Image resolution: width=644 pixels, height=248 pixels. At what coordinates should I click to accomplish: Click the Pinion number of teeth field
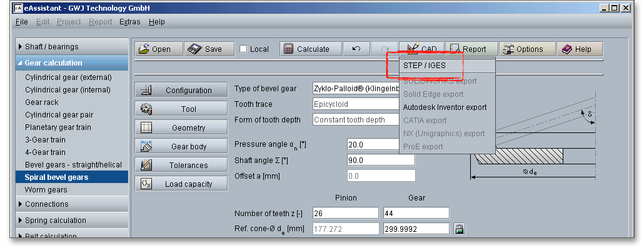345,213
